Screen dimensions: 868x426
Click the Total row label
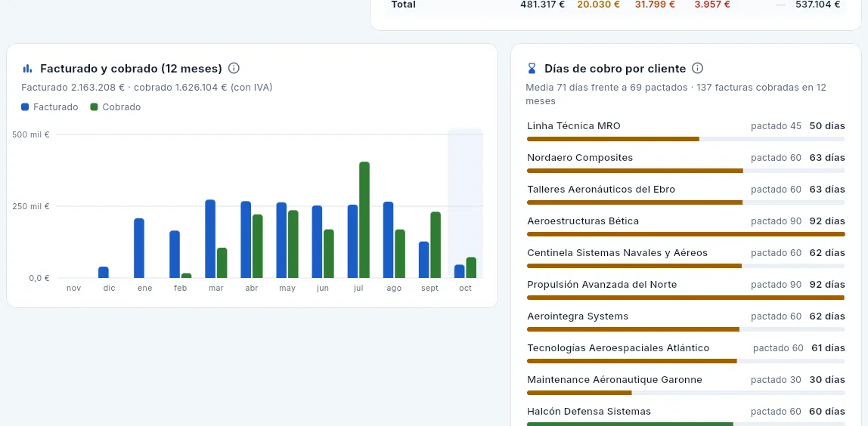(404, 5)
